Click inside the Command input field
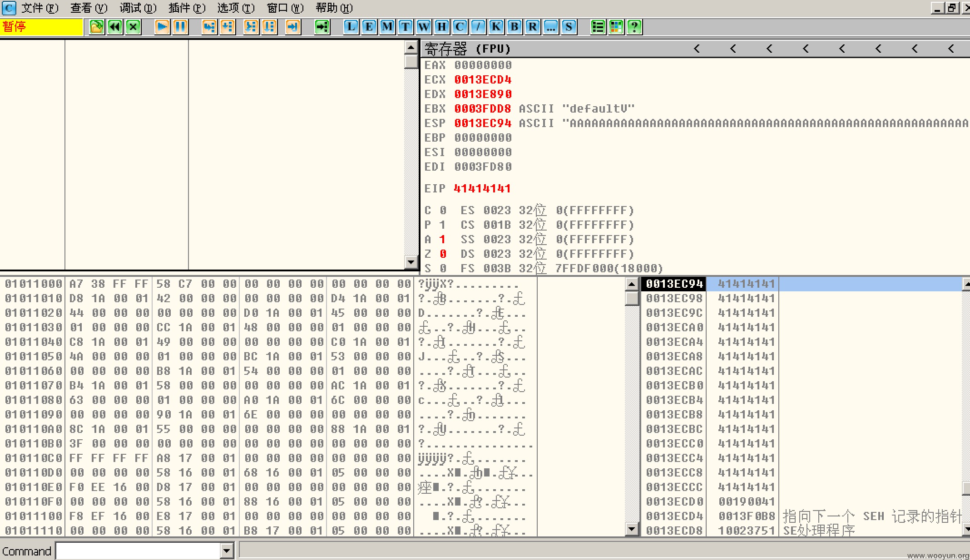970x560 pixels. [138, 551]
